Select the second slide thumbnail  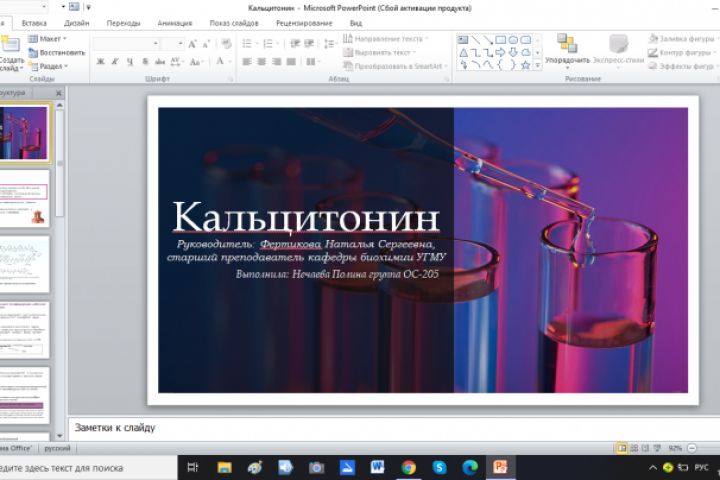[24, 198]
